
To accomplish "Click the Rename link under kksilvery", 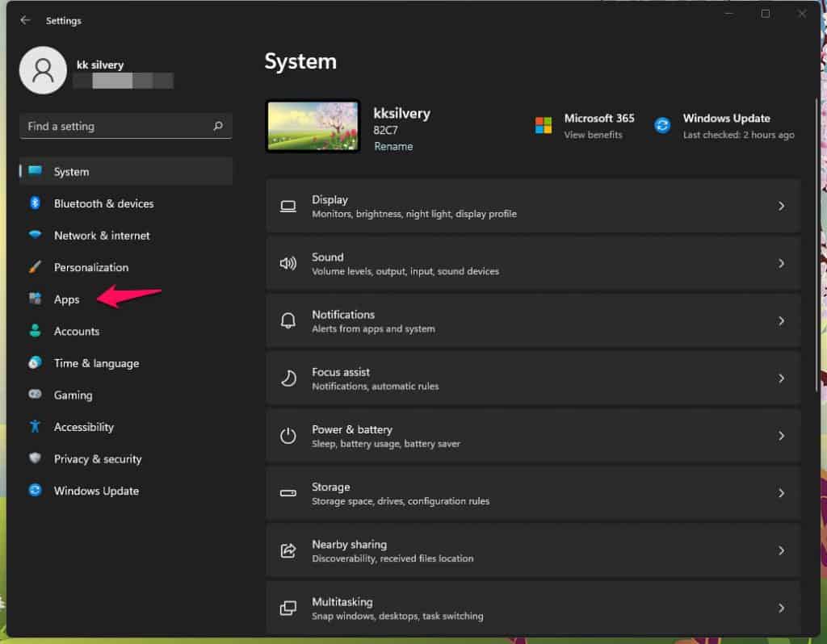I will coord(393,146).
